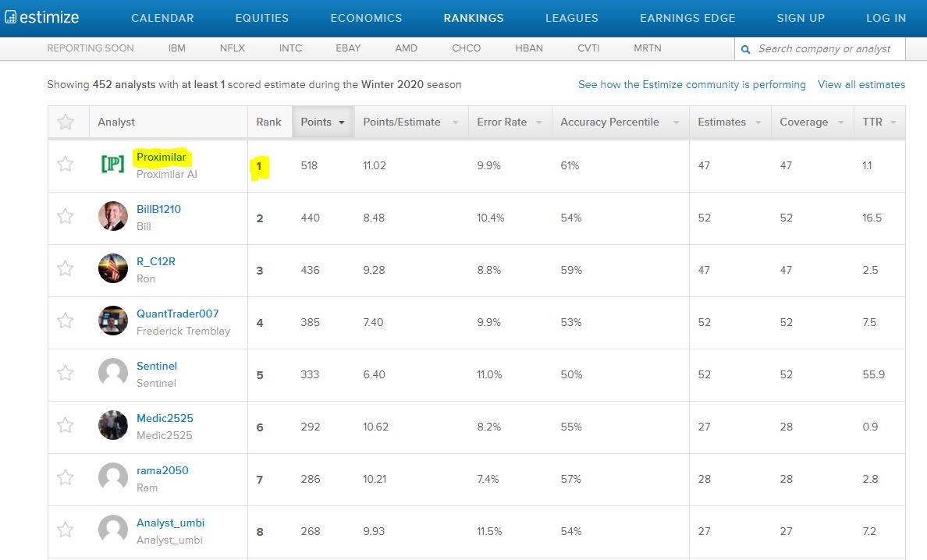Open the QuantTrader007 analyst link
This screenshot has width=927, height=560.
[177, 314]
